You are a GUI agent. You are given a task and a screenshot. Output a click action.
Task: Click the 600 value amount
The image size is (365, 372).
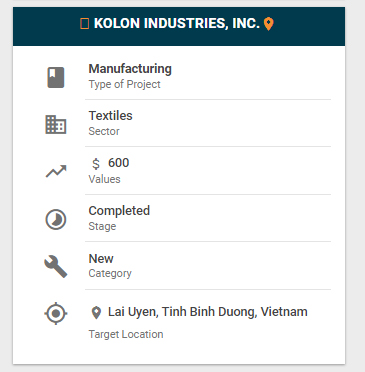coord(118,163)
